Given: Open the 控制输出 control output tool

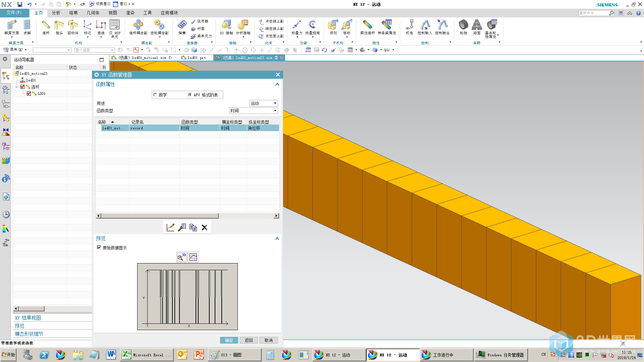Looking at the screenshot, I should (x=442, y=27).
